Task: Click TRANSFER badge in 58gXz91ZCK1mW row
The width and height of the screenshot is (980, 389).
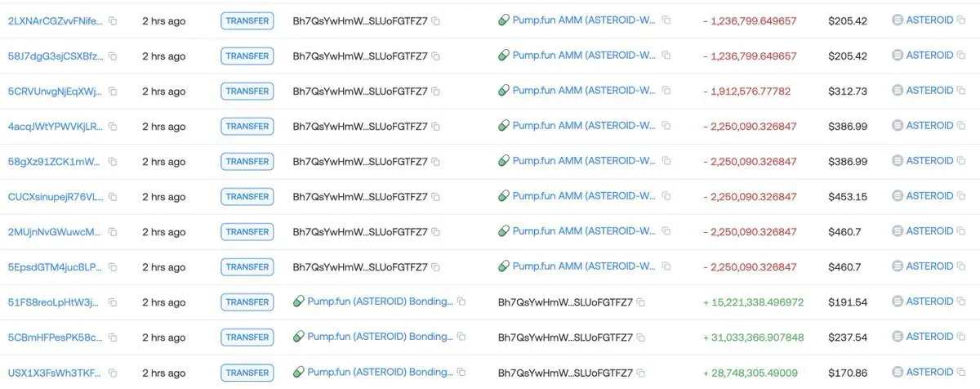Action: pyautogui.click(x=247, y=162)
